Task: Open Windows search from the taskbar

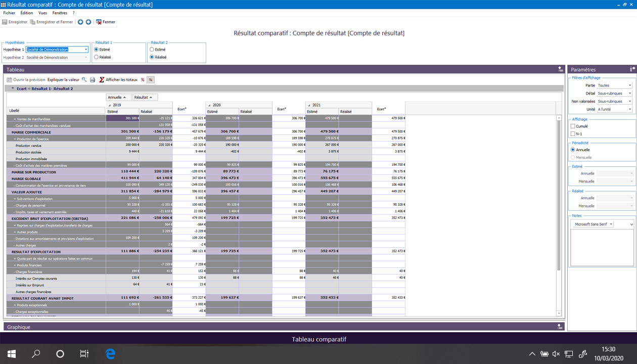Action: [x=36, y=354]
